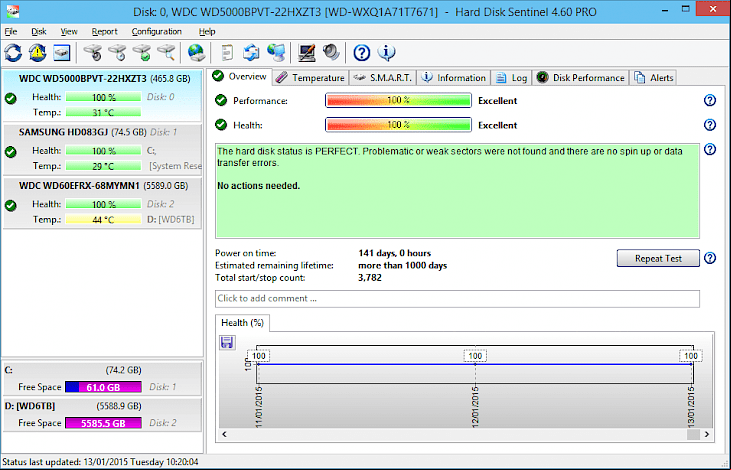Open the Help menu

point(207,31)
